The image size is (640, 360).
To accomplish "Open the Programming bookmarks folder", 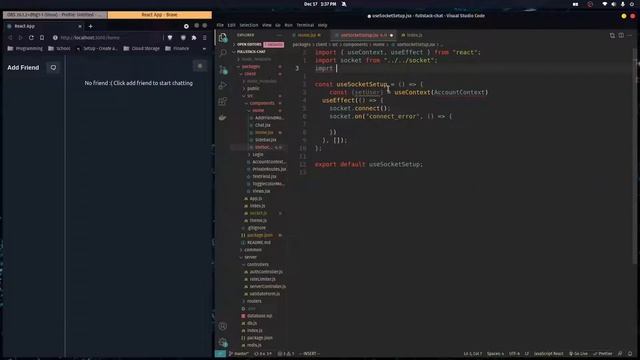I will tap(25, 49).
